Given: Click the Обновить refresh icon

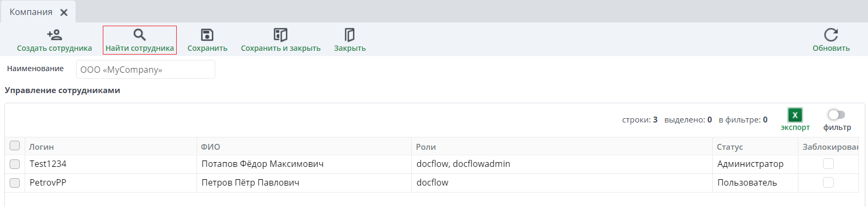Looking at the screenshot, I should tap(831, 35).
